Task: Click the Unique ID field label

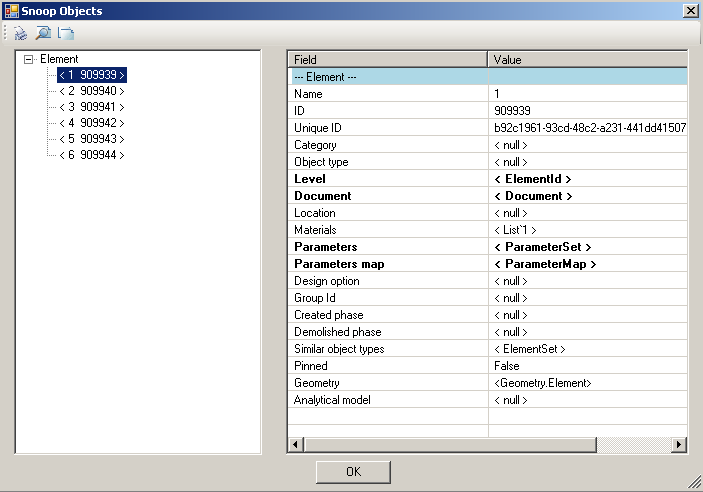Action: 318,128
